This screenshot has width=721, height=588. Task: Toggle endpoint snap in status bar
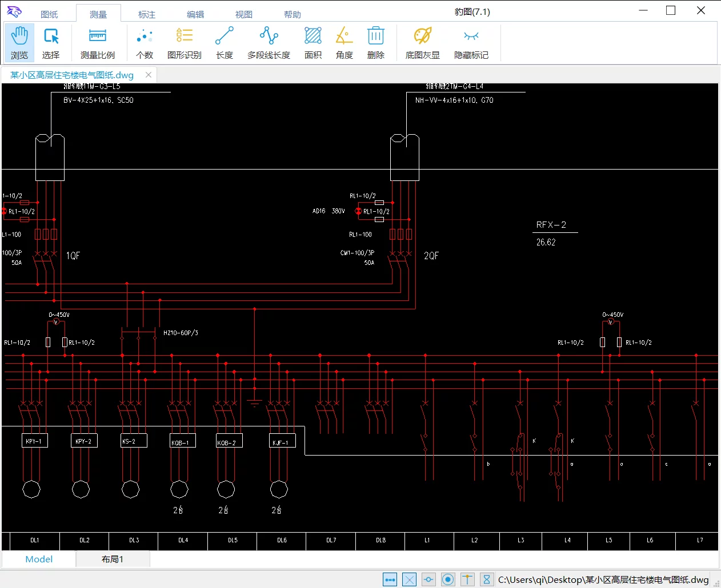pyautogui.click(x=390, y=580)
